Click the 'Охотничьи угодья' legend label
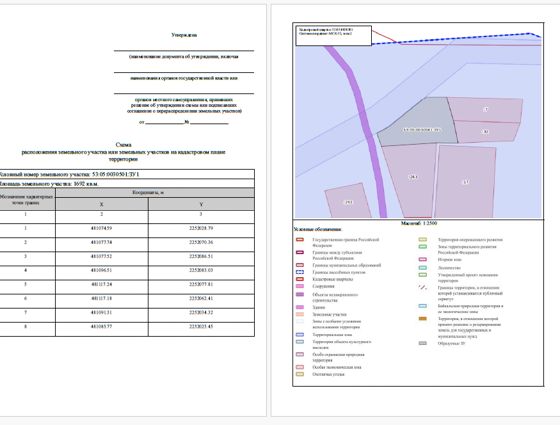The image size is (560, 425). tap(329, 374)
